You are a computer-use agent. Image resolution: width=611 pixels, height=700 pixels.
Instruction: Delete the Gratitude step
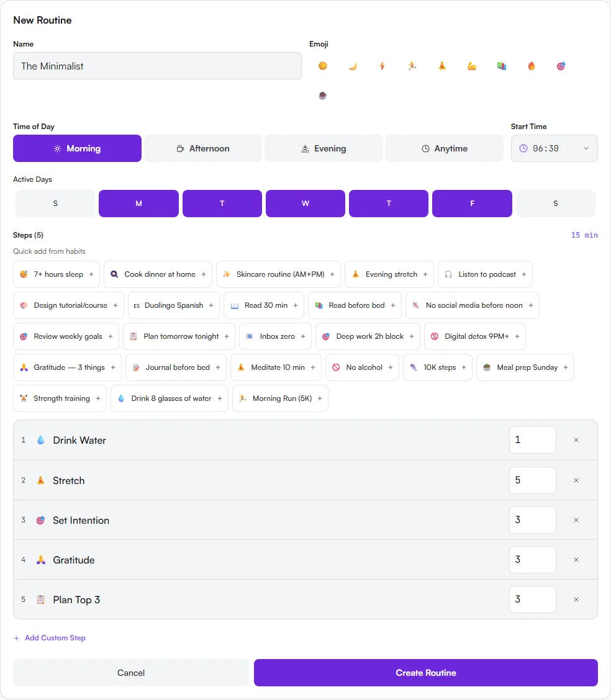tap(576, 560)
